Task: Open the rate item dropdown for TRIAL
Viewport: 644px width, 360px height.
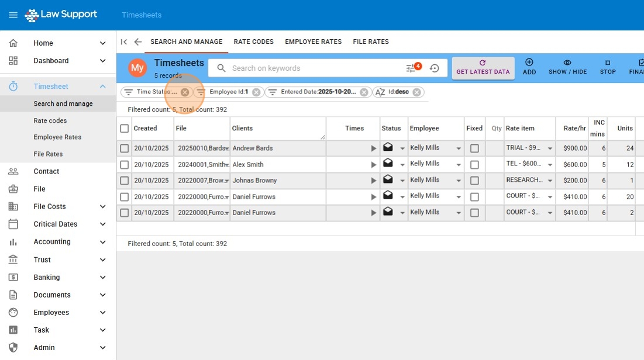Action: click(550, 148)
